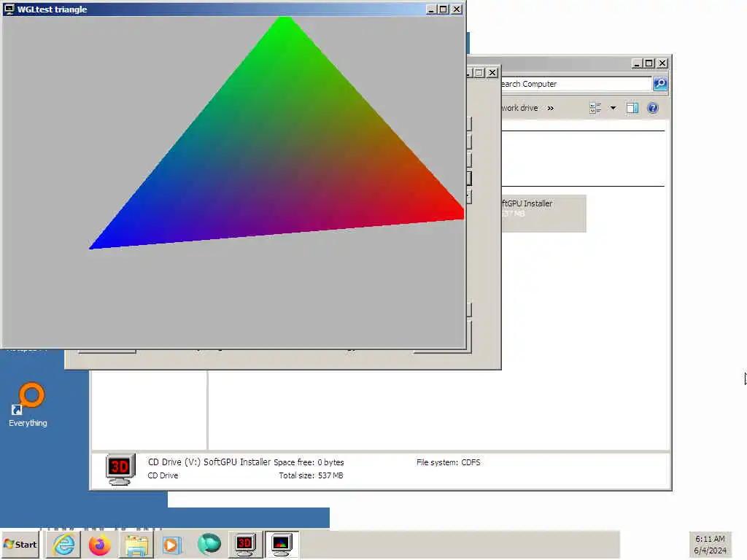Click the 3D CD drive icon in details pane

120,469
